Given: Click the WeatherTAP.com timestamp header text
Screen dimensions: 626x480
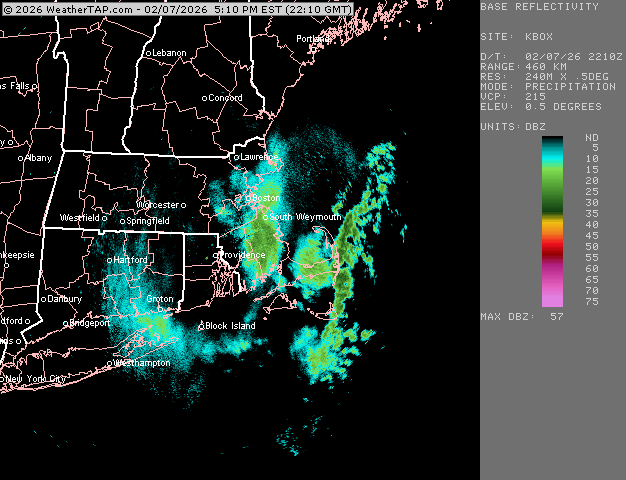Looking at the screenshot, I should [x=178, y=9].
